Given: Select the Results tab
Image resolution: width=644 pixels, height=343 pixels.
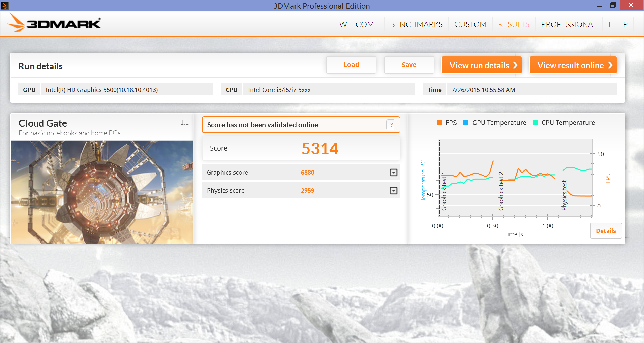Looking at the screenshot, I should coord(514,24).
